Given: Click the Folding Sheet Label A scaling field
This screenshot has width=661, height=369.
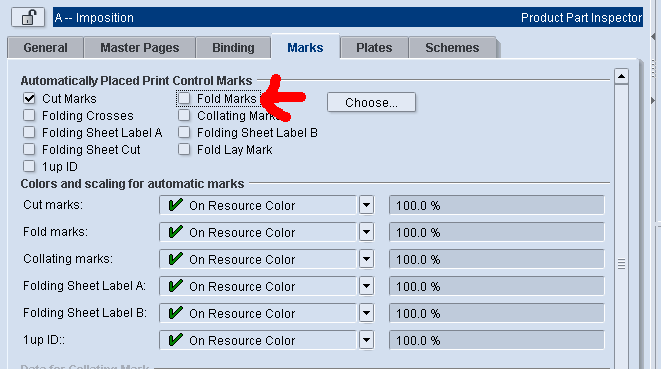Looking at the screenshot, I should tap(497, 286).
